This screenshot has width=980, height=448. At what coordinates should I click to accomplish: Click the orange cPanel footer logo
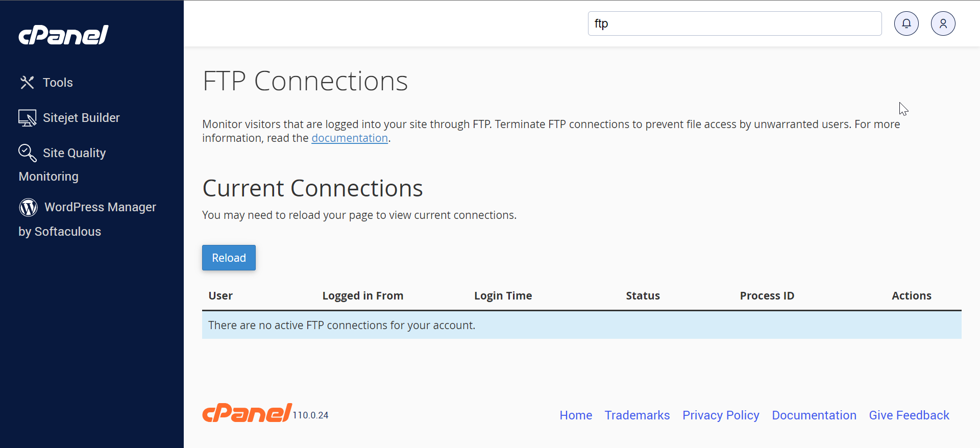tap(247, 413)
